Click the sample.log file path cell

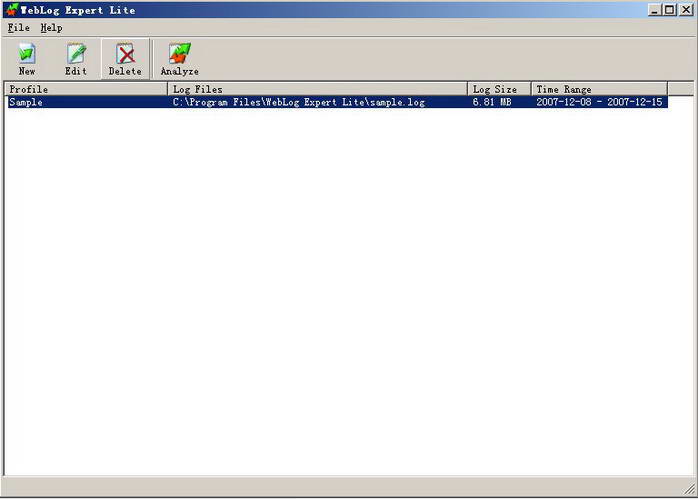pos(299,102)
